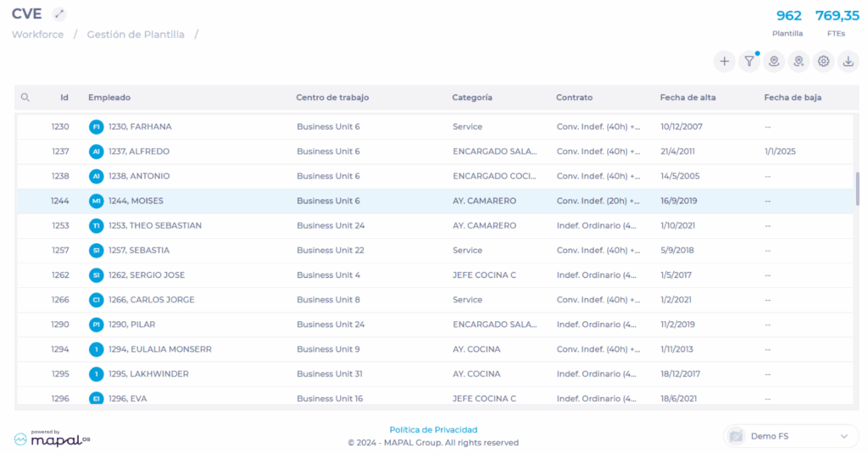
Task: Open the Política de Privacidad link
Action: [433, 429]
